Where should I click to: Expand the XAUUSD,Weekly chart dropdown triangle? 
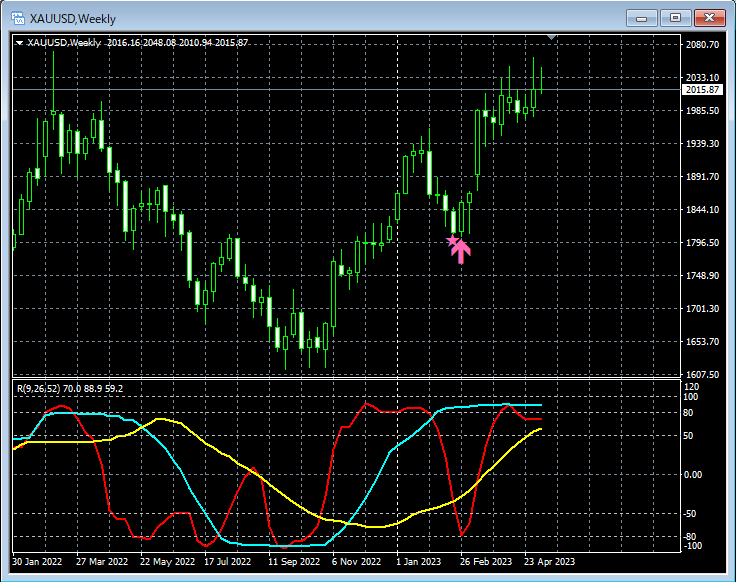coord(19,43)
